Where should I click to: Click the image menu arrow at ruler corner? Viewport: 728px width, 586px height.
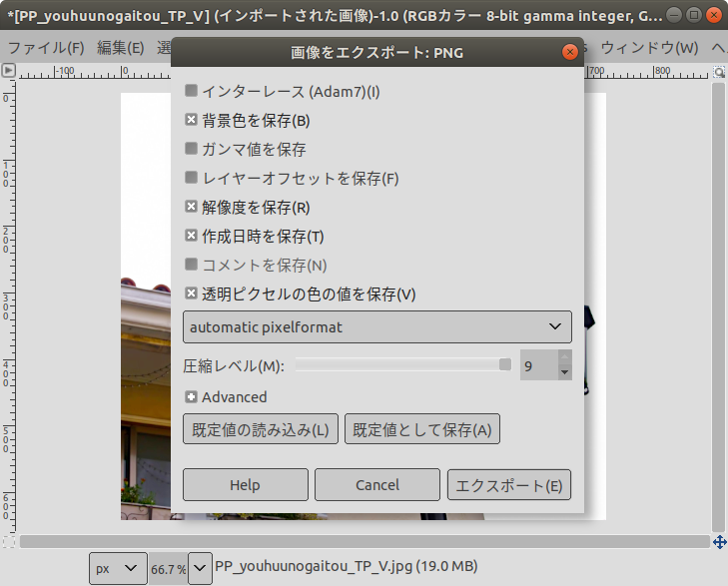pyautogui.click(x=8, y=71)
